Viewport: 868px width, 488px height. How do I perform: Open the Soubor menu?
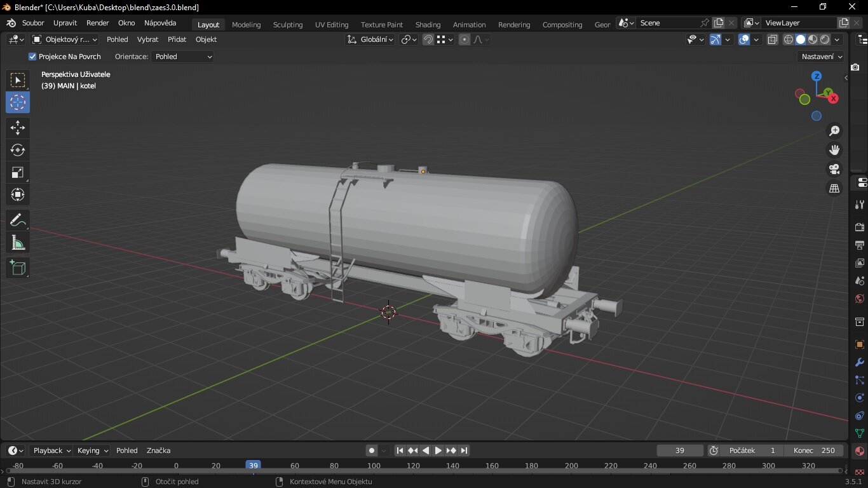(x=33, y=23)
